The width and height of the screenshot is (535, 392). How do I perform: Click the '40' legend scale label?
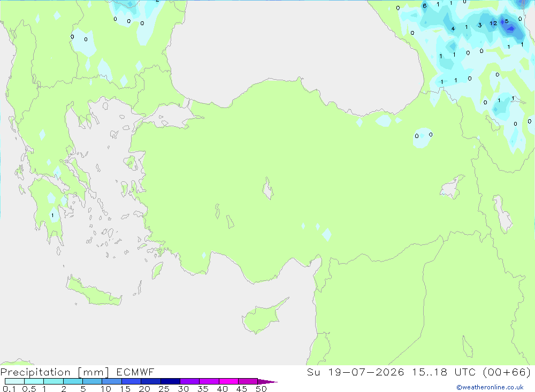(222, 389)
